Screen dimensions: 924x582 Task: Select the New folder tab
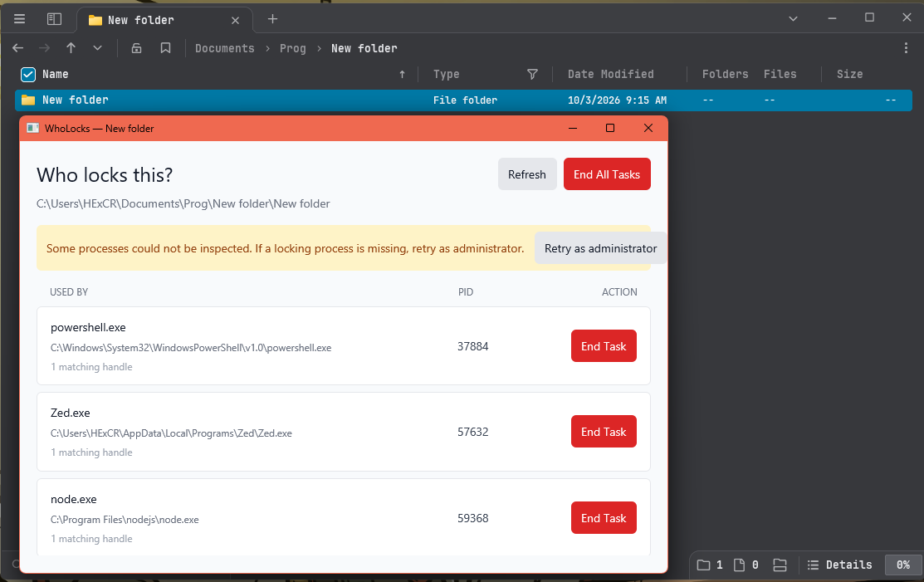pos(165,20)
